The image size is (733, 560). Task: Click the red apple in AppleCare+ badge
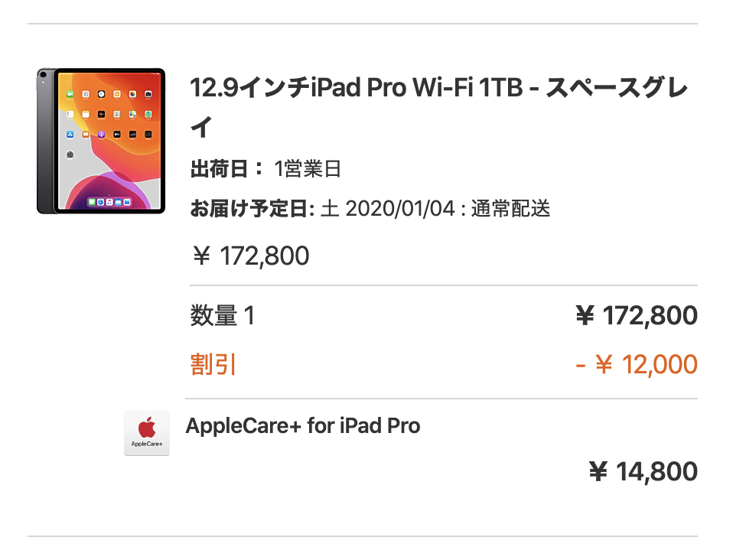(x=147, y=428)
